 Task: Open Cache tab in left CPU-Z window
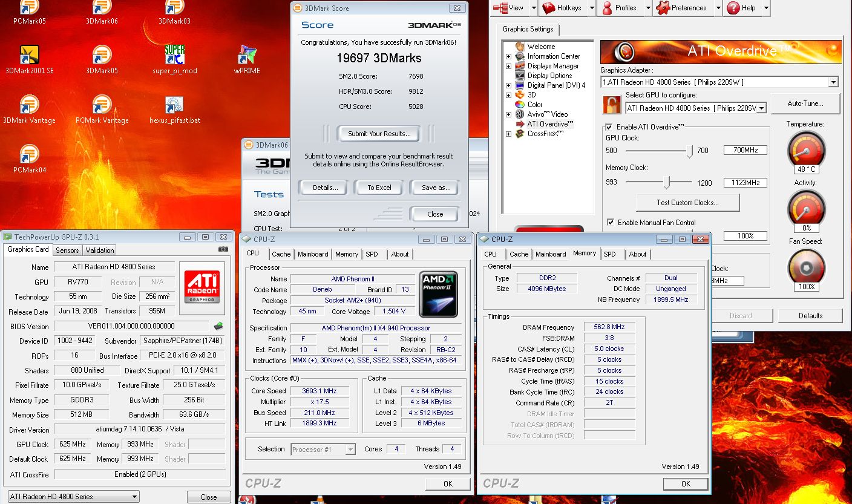pos(281,254)
